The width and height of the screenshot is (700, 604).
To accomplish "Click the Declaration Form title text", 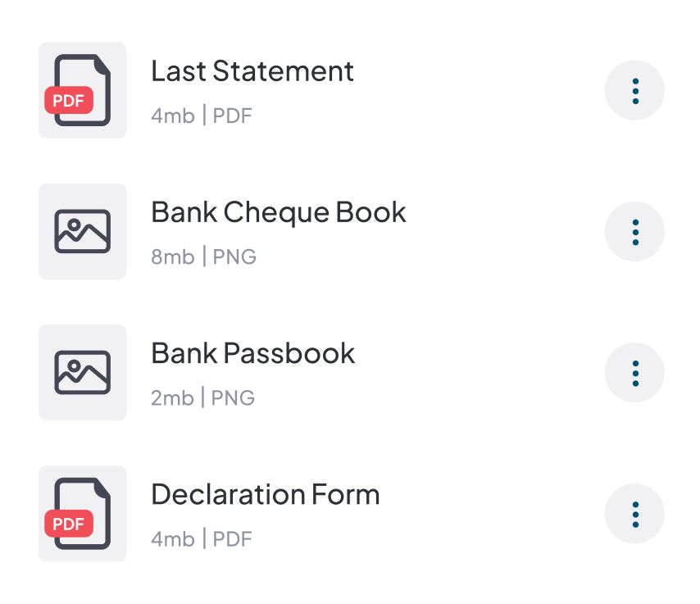I will 266,494.
